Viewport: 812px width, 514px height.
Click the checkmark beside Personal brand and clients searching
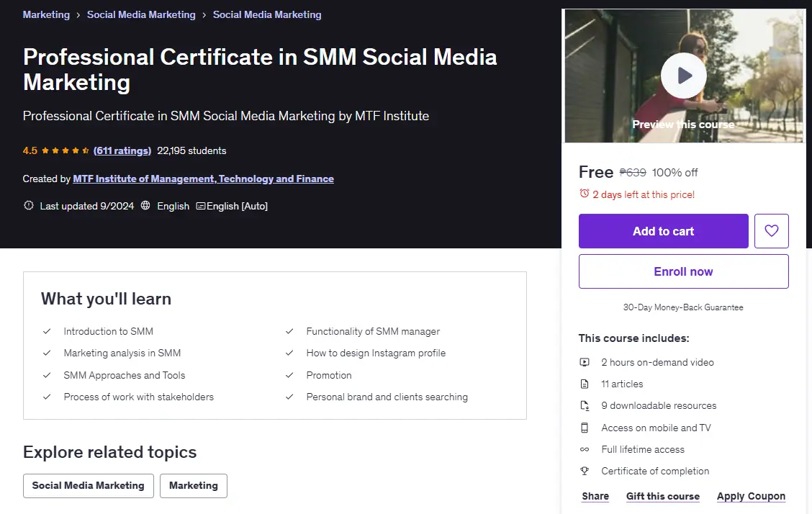coord(289,397)
